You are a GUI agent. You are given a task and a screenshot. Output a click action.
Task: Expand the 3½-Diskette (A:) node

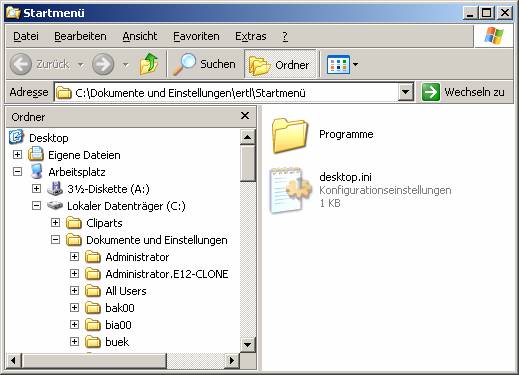(x=36, y=188)
